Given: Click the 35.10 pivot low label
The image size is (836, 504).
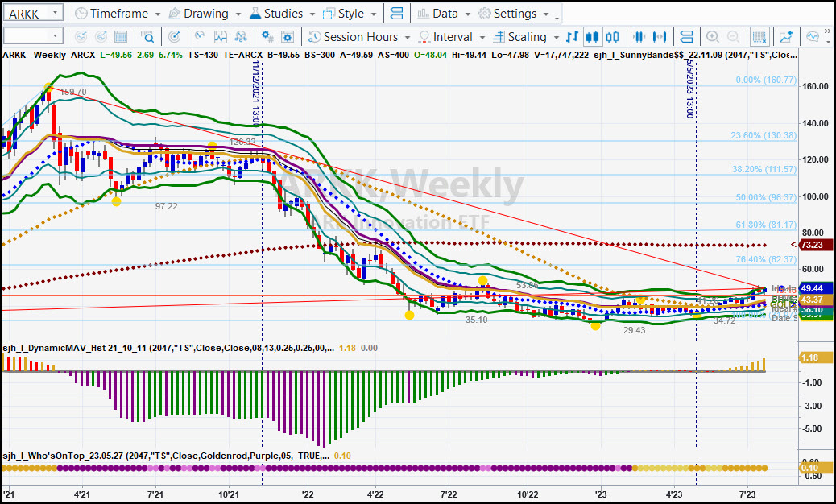Looking at the screenshot, I should pyautogui.click(x=476, y=320).
